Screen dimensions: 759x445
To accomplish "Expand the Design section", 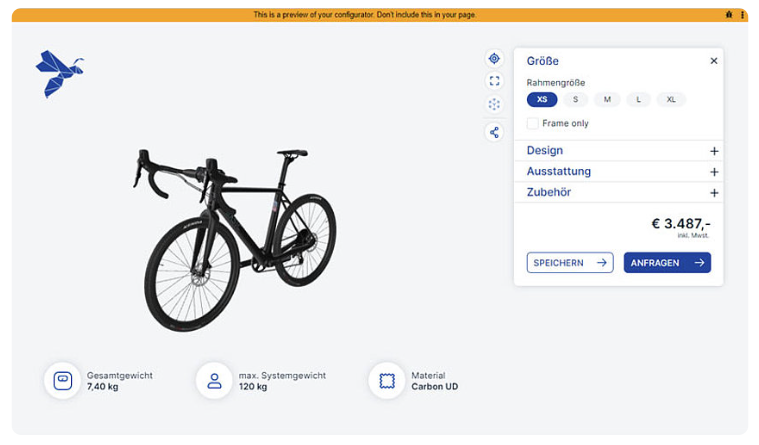I will click(714, 151).
